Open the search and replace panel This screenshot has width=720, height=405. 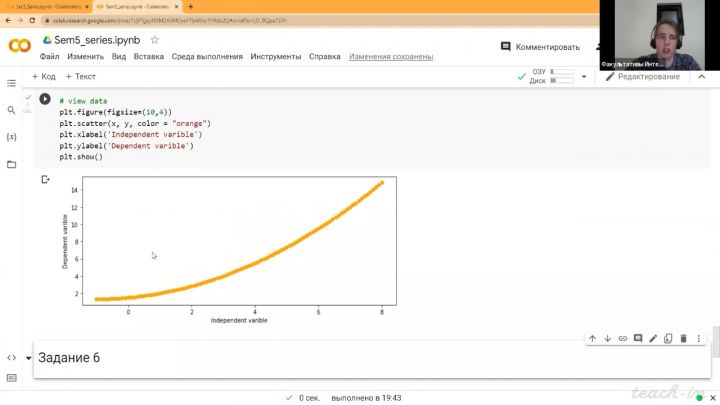coord(11,110)
